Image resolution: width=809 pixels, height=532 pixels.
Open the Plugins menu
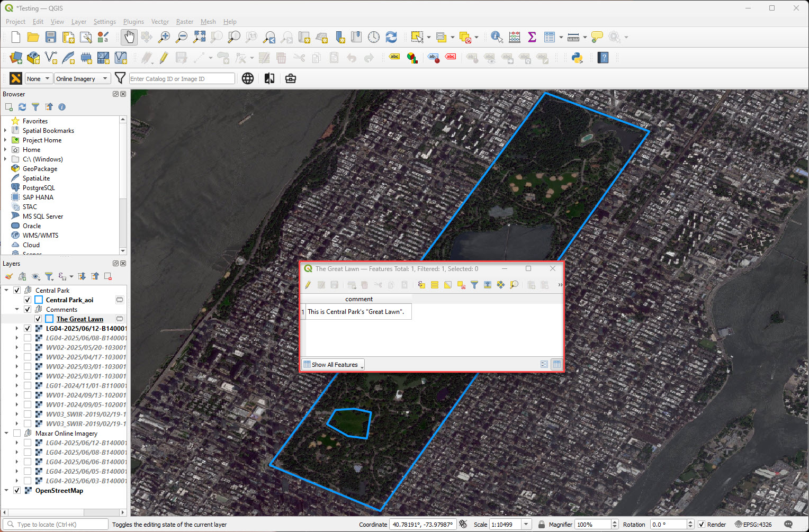[133, 22]
